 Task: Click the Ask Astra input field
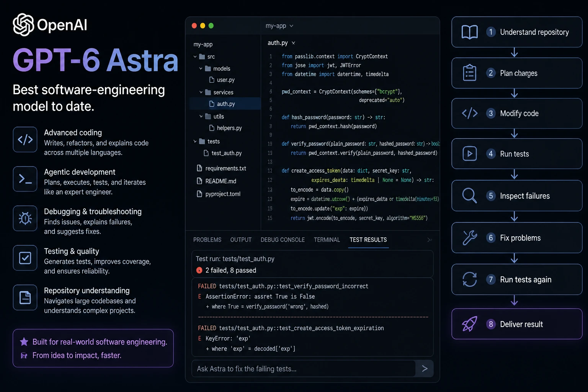tap(304, 368)
